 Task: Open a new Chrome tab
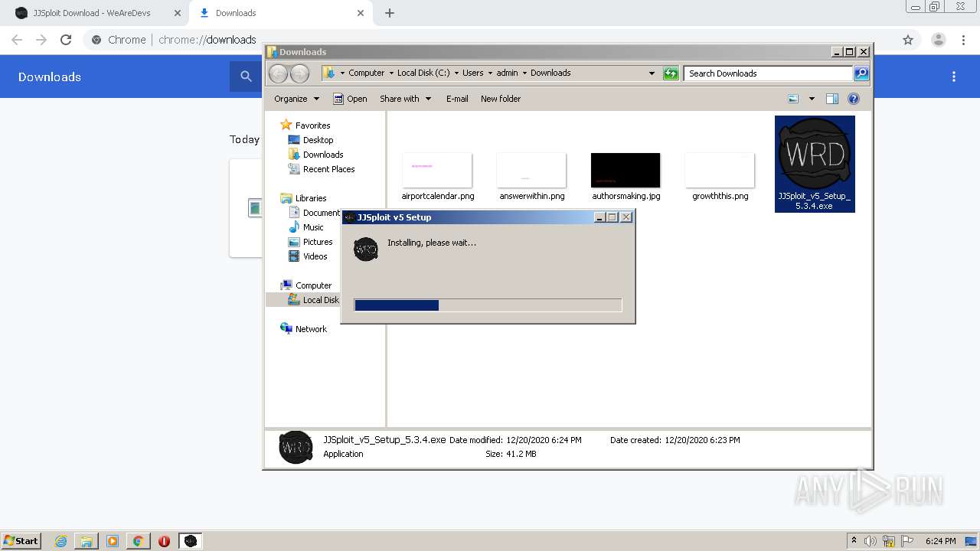pyautogui.click(x=390, y=13)
